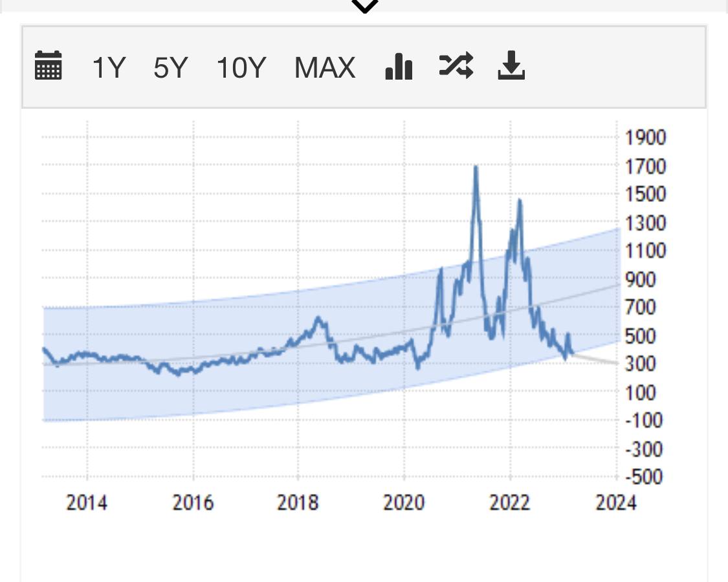
Task: Click the 2016 x-axis label
Action: click(x=193, y=502)
